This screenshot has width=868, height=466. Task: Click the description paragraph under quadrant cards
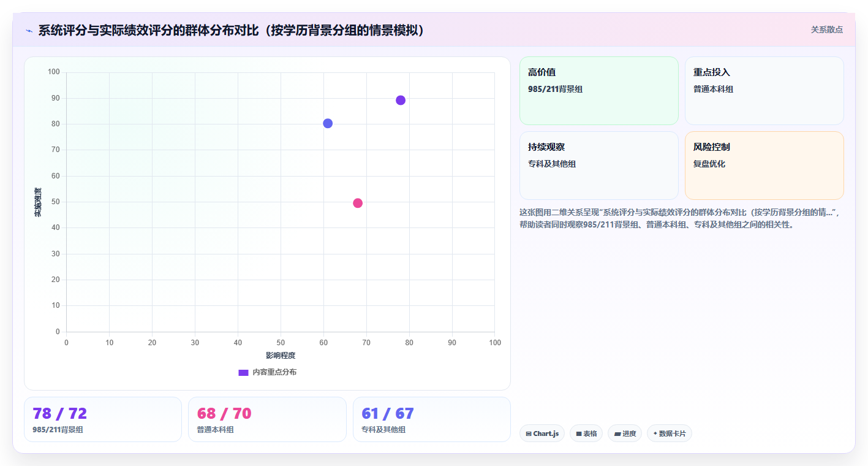[680, 218]
